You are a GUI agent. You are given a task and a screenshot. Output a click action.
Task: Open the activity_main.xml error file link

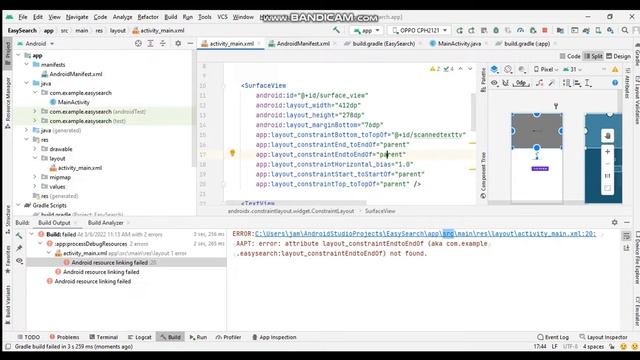pyautogui.click(x=425, y=234)
